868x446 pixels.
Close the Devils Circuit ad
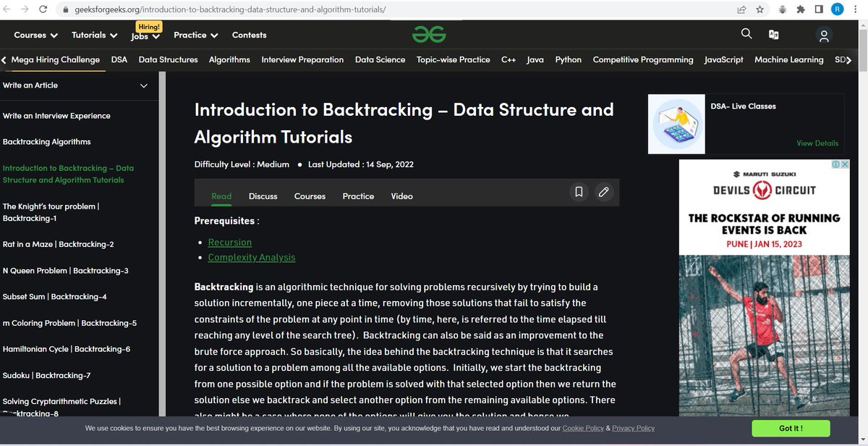click(845, 164)
